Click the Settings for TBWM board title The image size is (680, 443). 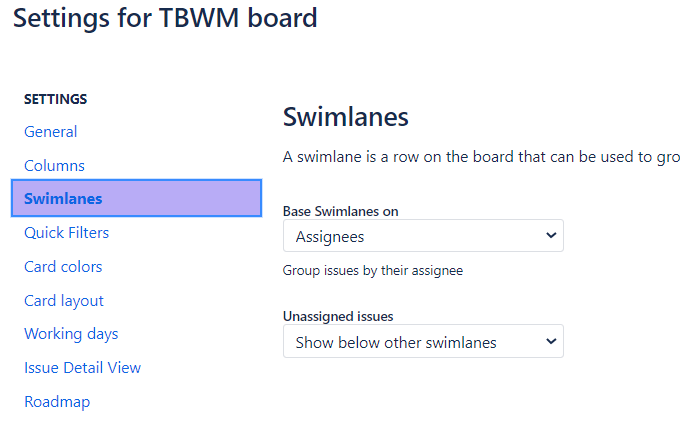coord(165,18)
